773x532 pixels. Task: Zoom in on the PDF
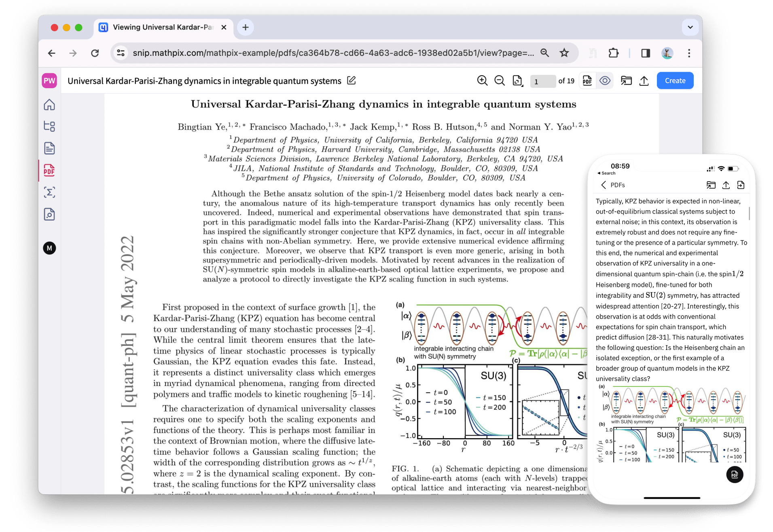pos(482,81)
